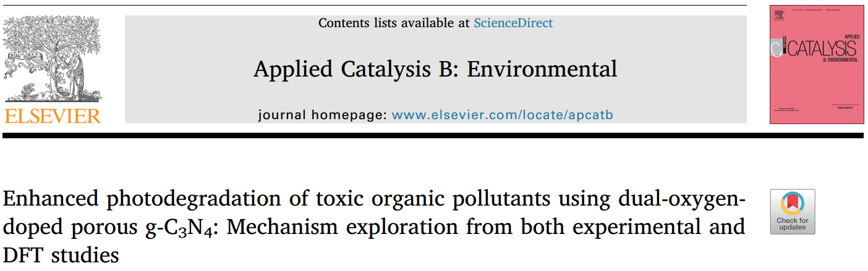Click the article title beginning "Enhanced photodegradation"
868x271 pixels.
(x=373, y=200)
